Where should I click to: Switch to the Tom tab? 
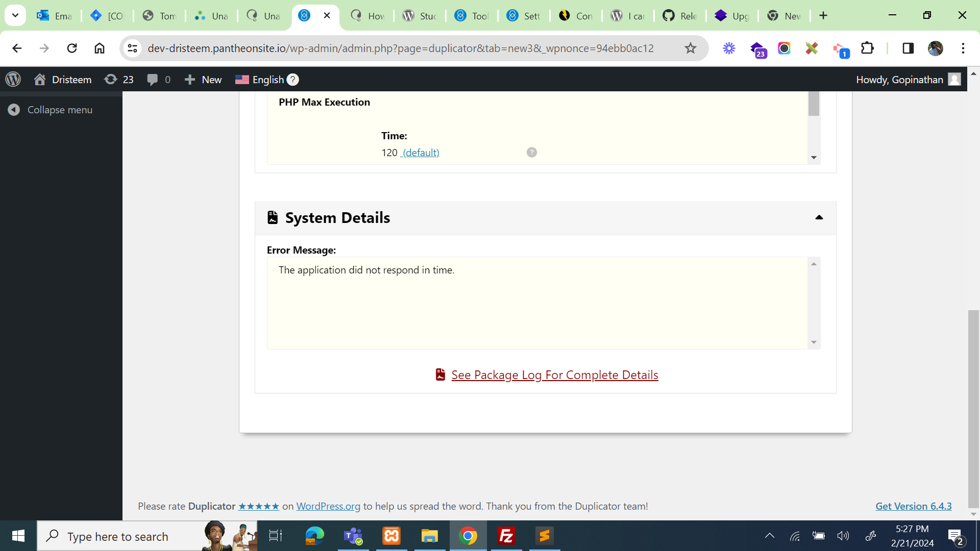159,16
